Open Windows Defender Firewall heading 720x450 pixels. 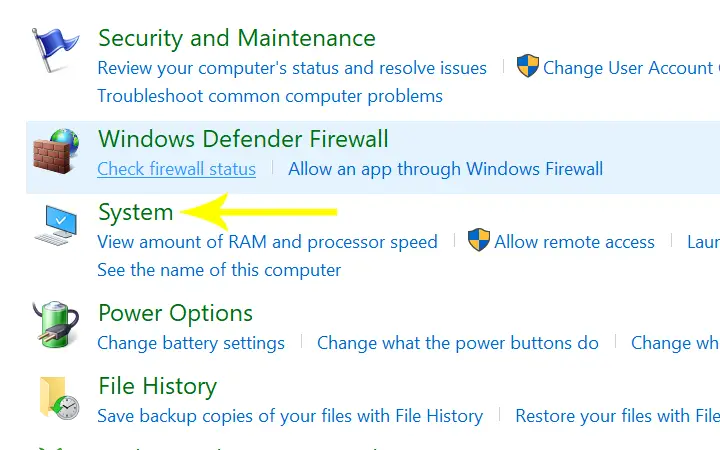pyautogui.click(x=243, y=139)
